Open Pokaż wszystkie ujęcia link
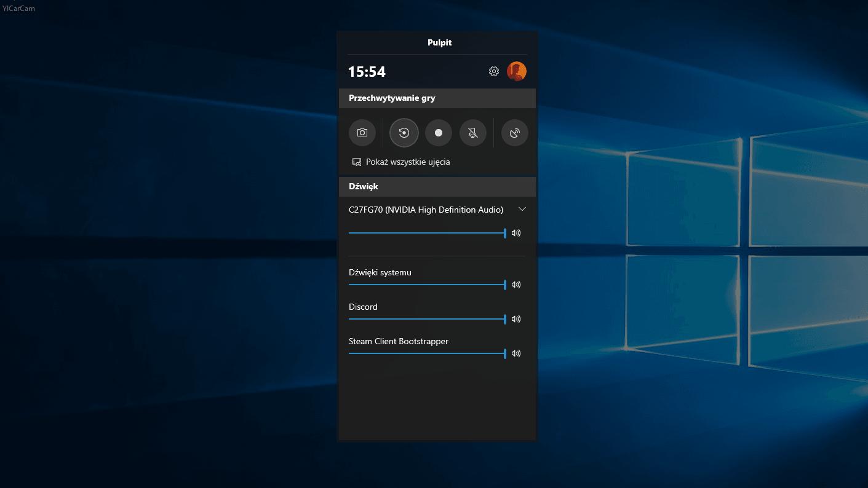The height and width of the screenshot is (488, 868). click(401, 162)
